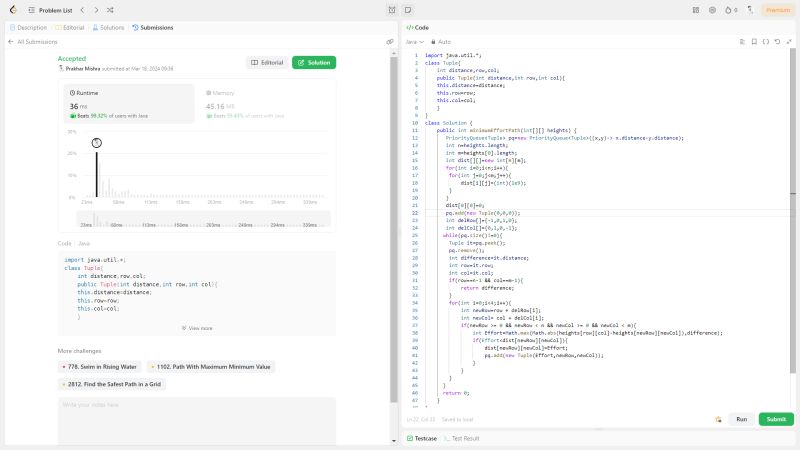Click the icon left of Run button
Image resolution: width=800 pixels, height=450 pixels.
pyautogui.click(x=718, y=419)
